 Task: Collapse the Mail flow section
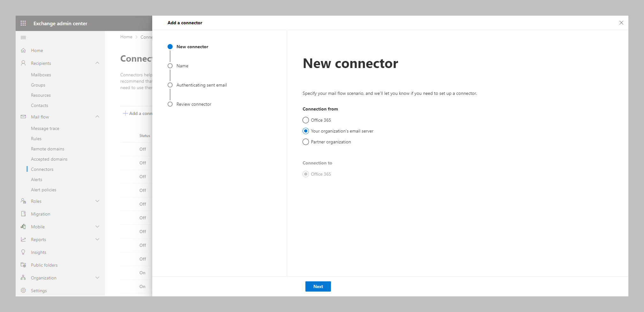click(x=97, y=117)
